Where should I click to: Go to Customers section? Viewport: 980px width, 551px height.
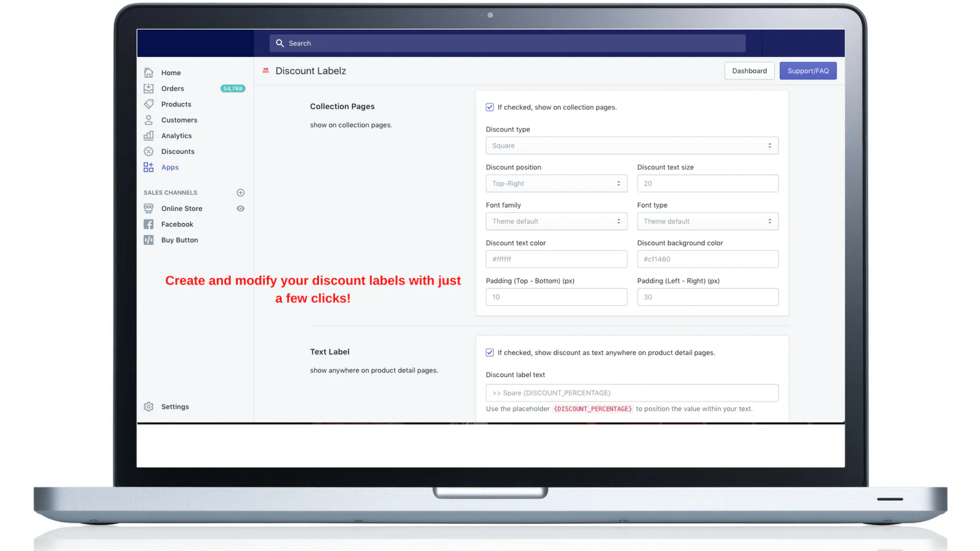tap(179, 120)
